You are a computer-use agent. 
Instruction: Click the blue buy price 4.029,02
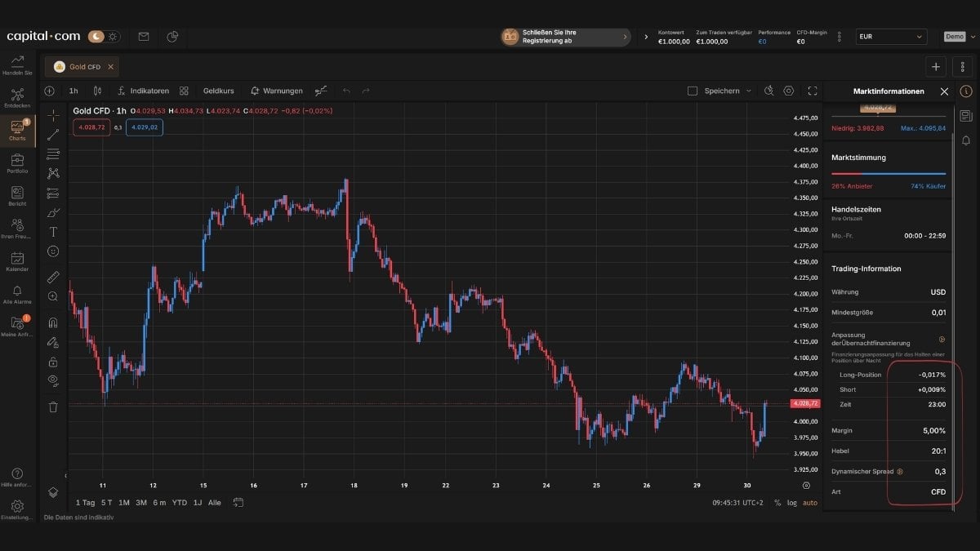[145, 127]
